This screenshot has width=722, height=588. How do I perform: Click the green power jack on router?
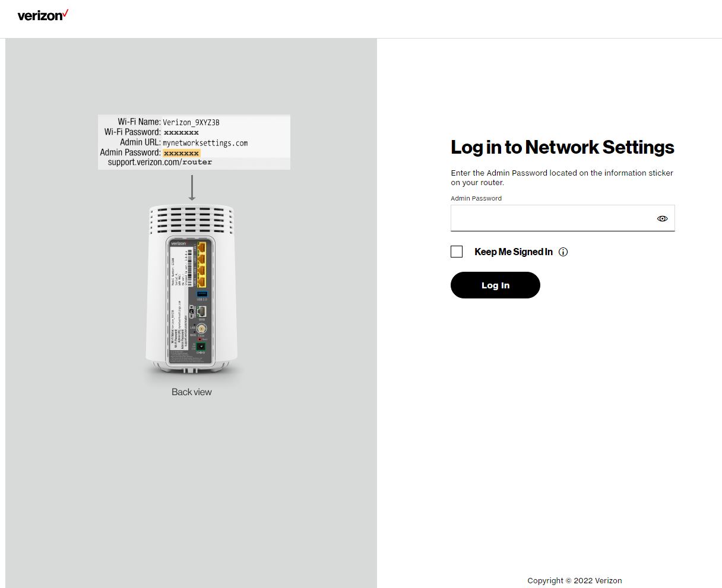pos(202,346)
